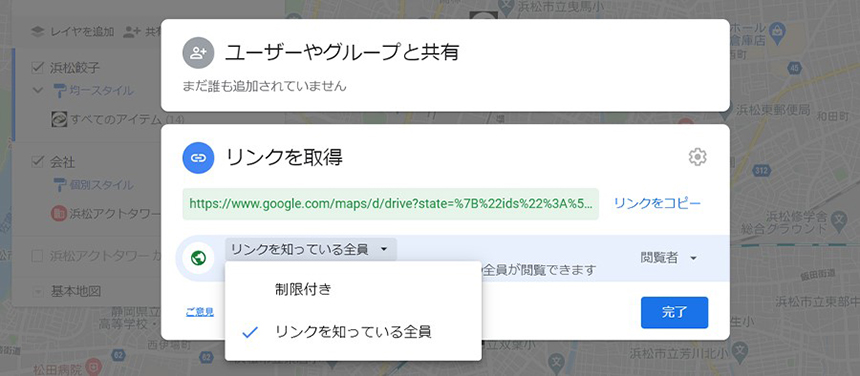
Task: Open the 閲覧者 role dropdown
Action: [x=669, y=258]
